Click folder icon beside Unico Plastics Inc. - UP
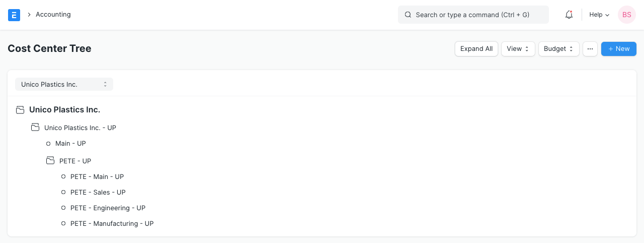This screenshot has width=644, height=243. pyautogui.click(x=35, y=128)
